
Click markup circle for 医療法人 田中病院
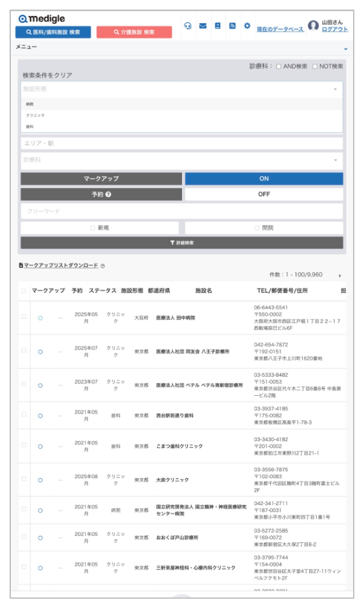[x=40, y=318]
